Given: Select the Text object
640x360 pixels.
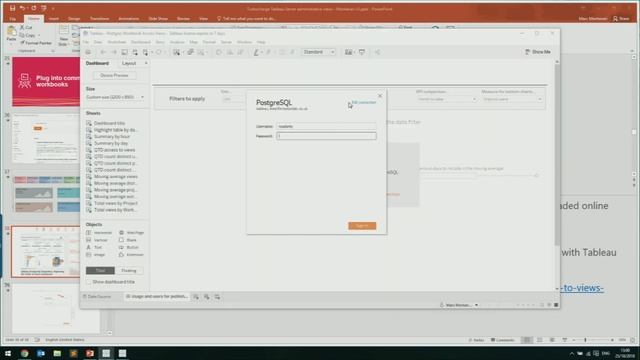Looking at the screenshot, I should point(94,247).
